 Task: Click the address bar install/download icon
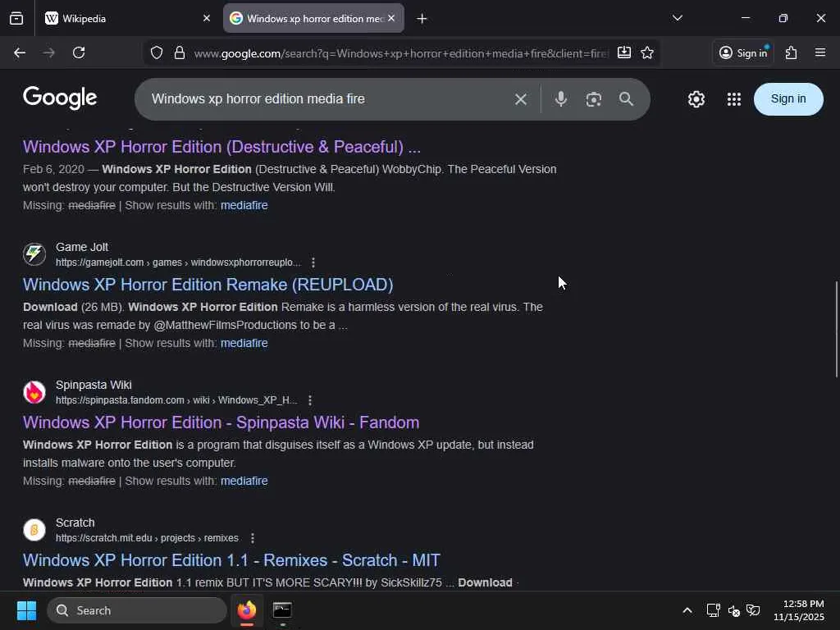[624, 52]
